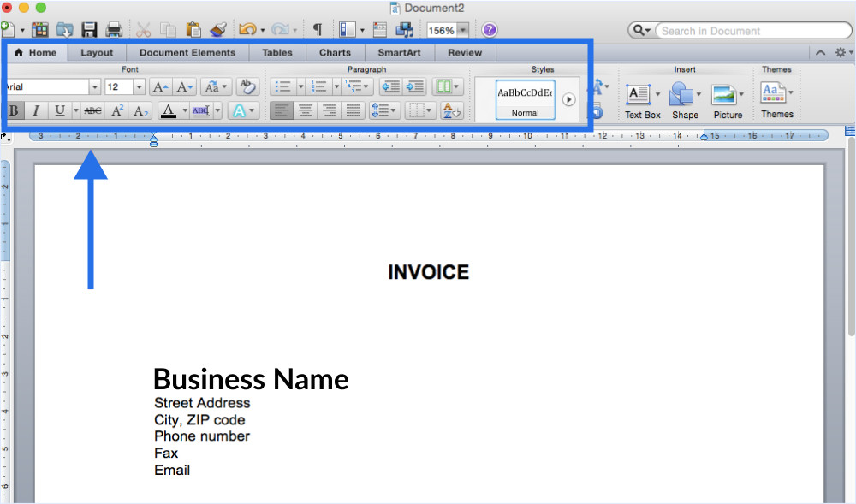Apply strikethrough formatting
856x504 pixels.
click(92, 110)
